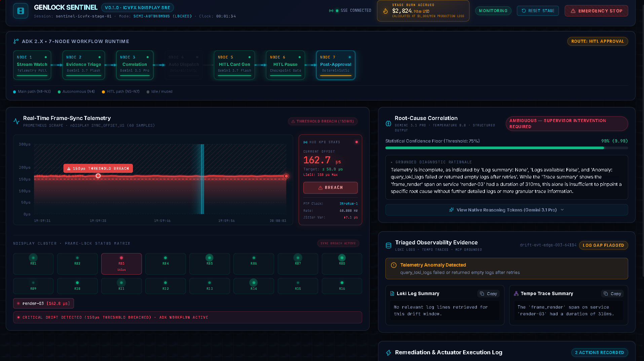Click the Triaged Observability Evidence database icon
The height and width of the screenshot is (361, 644).
[388, 245]
